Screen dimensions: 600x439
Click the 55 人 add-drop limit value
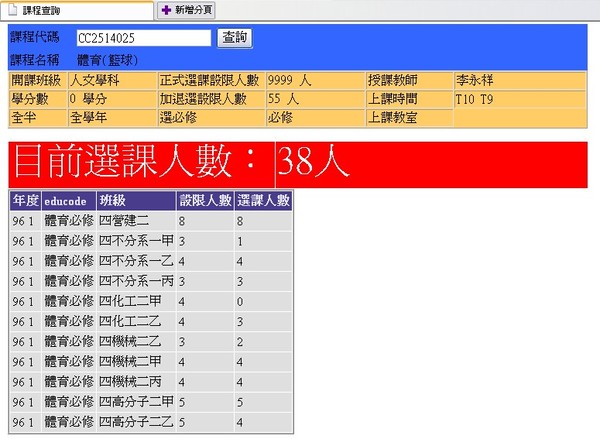[315, 99]
